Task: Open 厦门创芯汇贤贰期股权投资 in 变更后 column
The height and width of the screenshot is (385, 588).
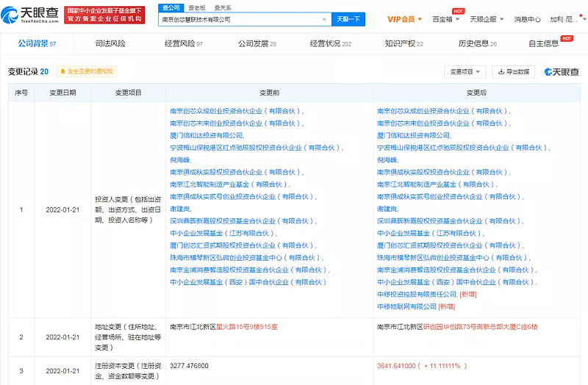Action: tap(449, 245)
